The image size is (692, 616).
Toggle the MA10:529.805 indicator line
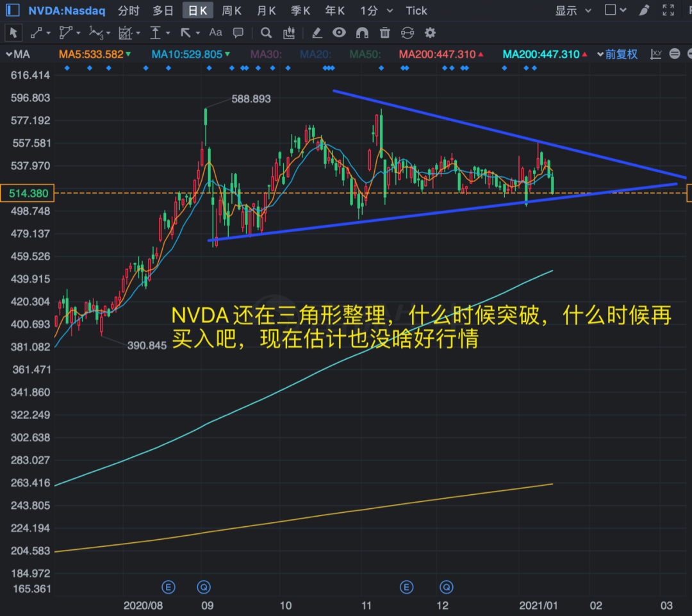coord(191,54)
